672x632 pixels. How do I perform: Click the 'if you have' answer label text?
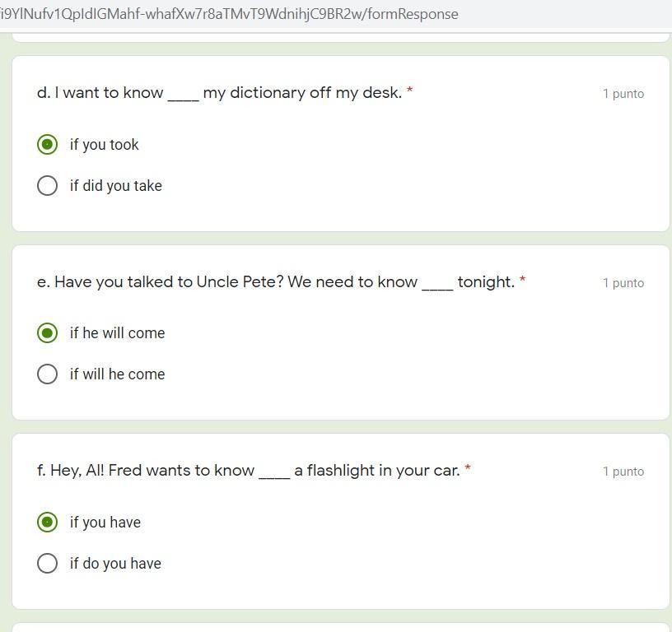tap(105, 523)
